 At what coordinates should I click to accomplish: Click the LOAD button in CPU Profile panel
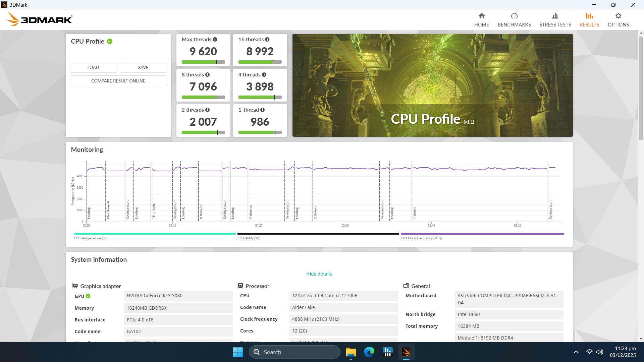[x=93, y=67]
